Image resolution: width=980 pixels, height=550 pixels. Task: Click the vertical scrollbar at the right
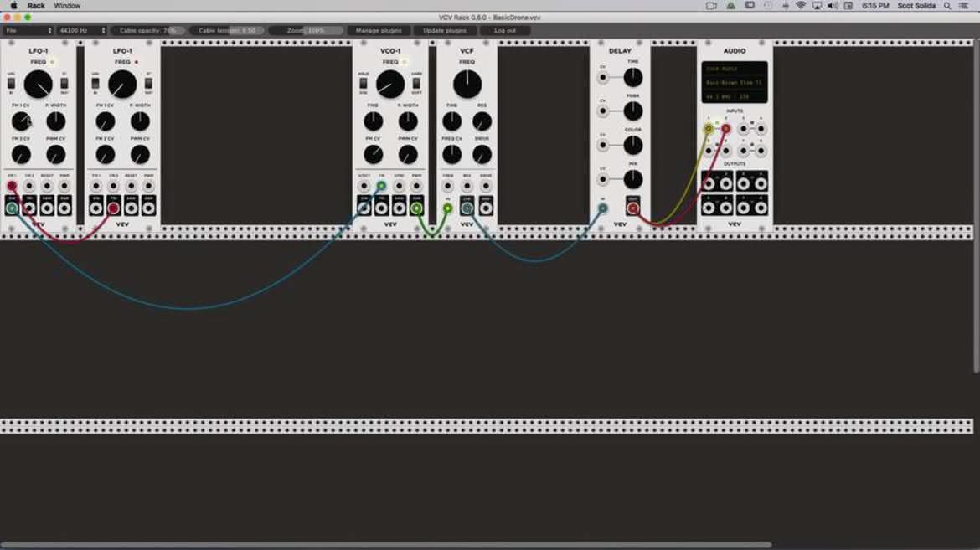pos(977,206)
